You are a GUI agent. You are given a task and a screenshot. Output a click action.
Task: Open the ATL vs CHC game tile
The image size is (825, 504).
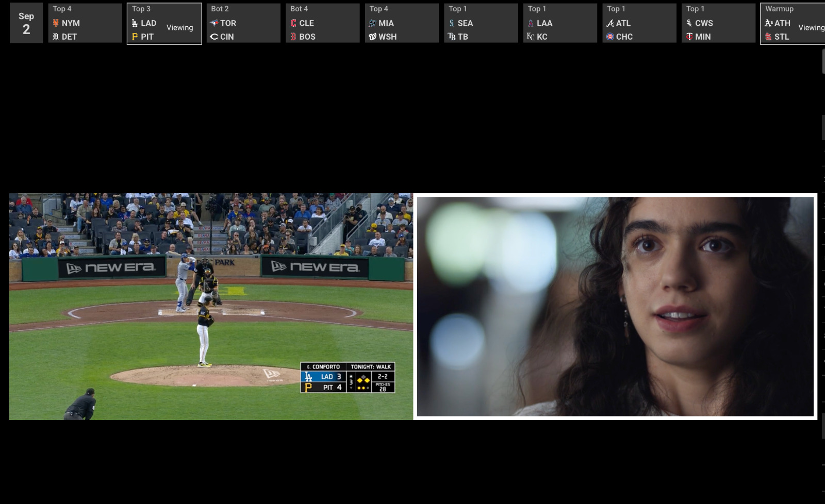click(x=639, y=23)
